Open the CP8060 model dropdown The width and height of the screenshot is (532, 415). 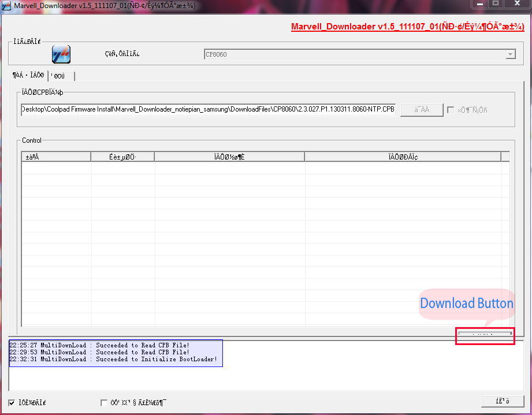[360, 54]
